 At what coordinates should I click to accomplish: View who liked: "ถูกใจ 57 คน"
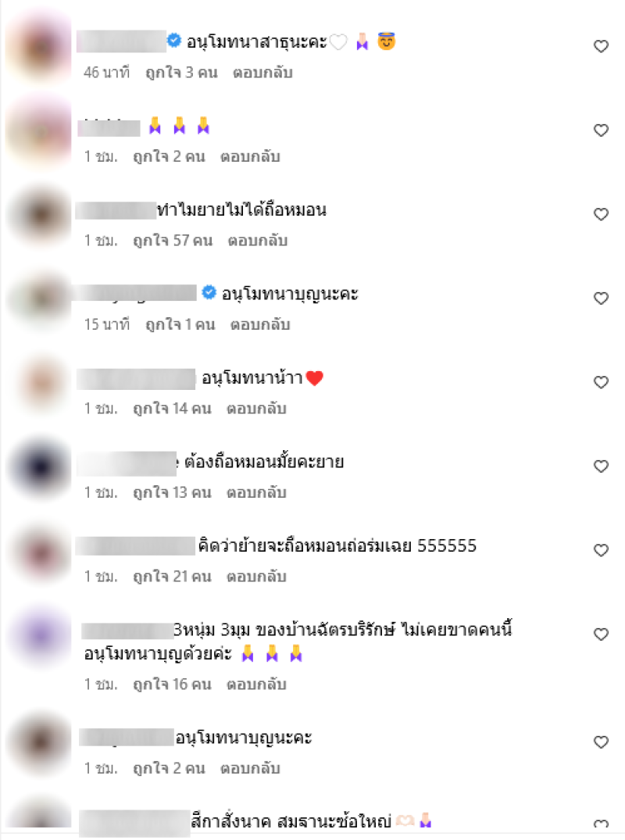tap(173, 241)
